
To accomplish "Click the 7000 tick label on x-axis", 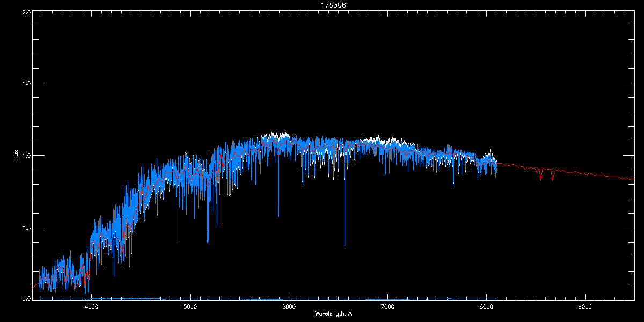I will tap(387, 307).
